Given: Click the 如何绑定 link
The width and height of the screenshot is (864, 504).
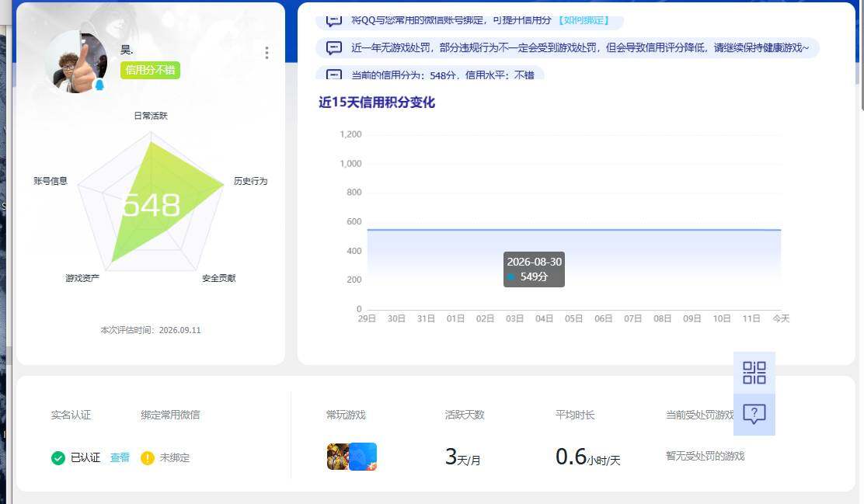Looking at the screenshot, I should point(584,20).
